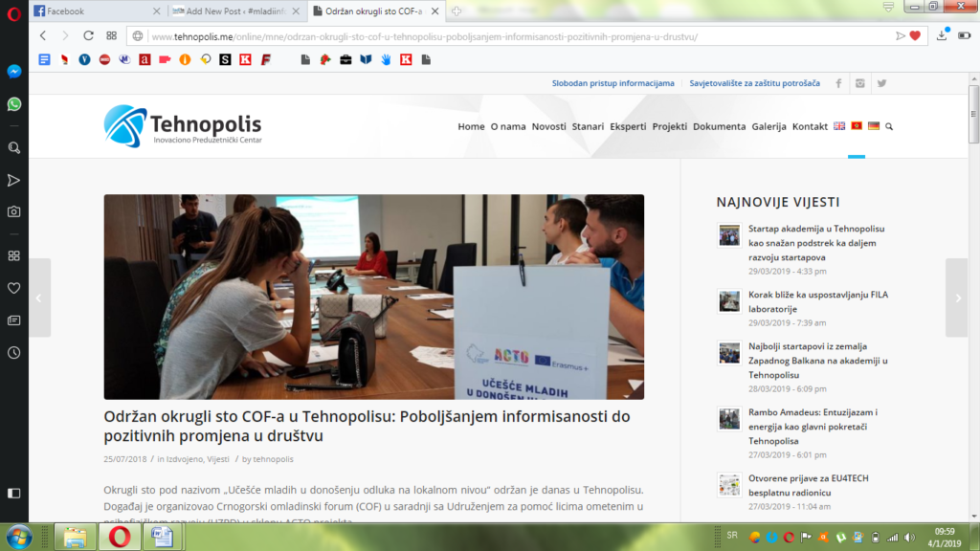Open Slobodan pristup informacijama link
Image resolution: width=980 pixels, height=551 pixels.
[x=613, y=83]
